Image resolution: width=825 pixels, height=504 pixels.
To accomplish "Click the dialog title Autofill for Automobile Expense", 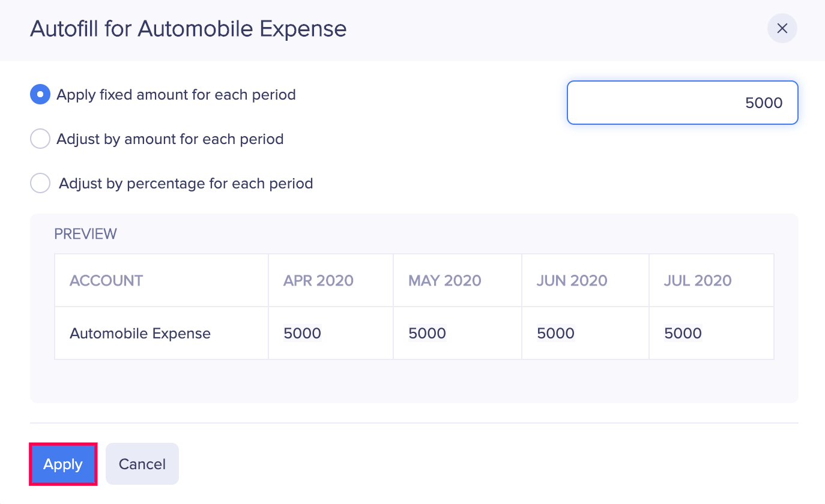I will [188, 28].
